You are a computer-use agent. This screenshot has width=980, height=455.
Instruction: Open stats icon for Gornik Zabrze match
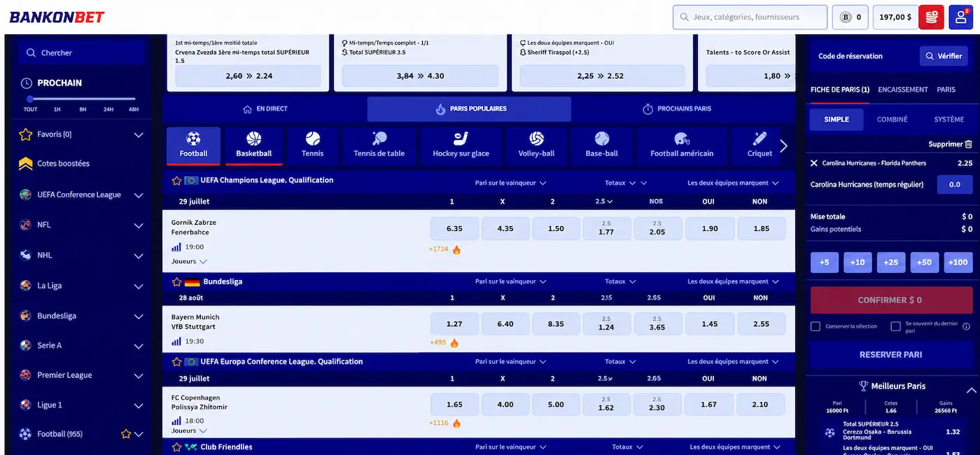pyautogui.click(x=176, y=247)
